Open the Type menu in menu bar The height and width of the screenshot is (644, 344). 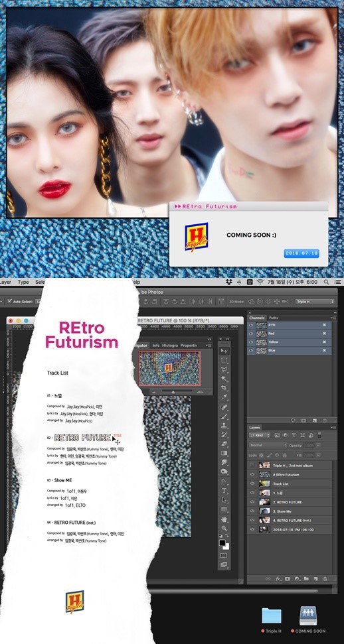23,282
